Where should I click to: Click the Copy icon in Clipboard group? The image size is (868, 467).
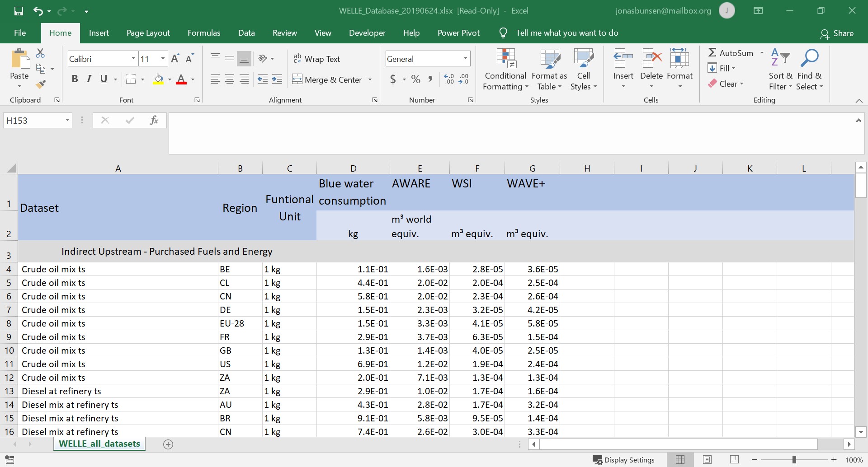41,69
